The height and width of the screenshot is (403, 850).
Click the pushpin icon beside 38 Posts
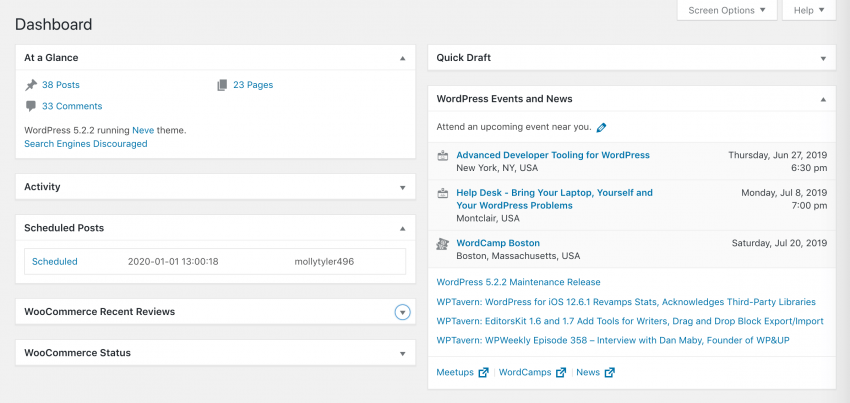31,85
